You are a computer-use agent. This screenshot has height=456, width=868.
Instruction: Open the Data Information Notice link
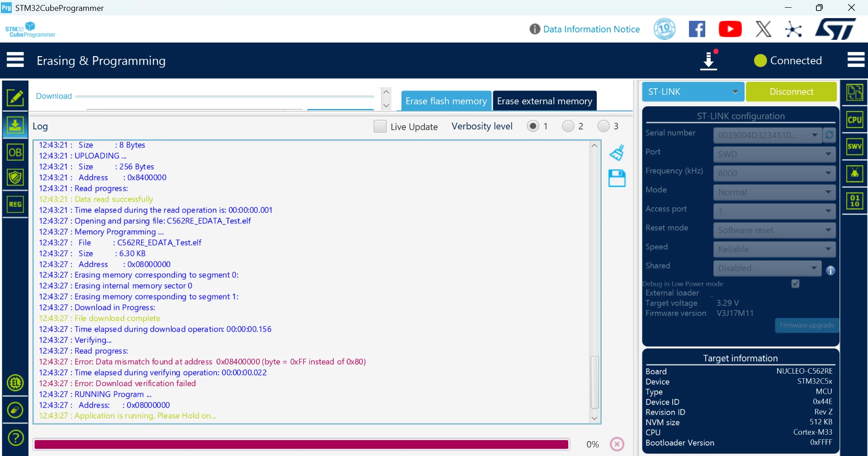tap(591, 29)
